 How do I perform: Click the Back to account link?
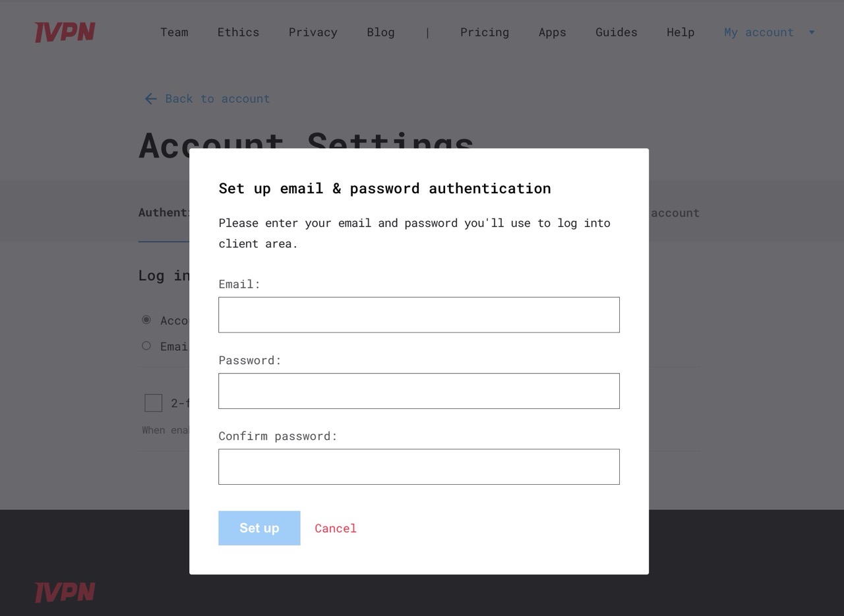click(x=217, y=99)
